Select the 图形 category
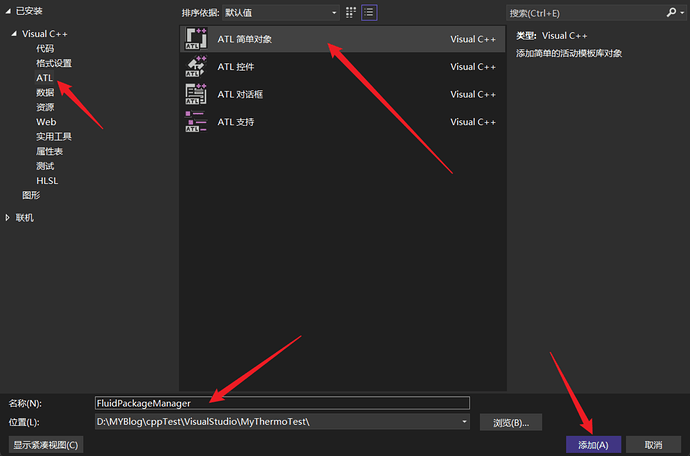Screen dimensions: 690x456 [x=31, y=195]
